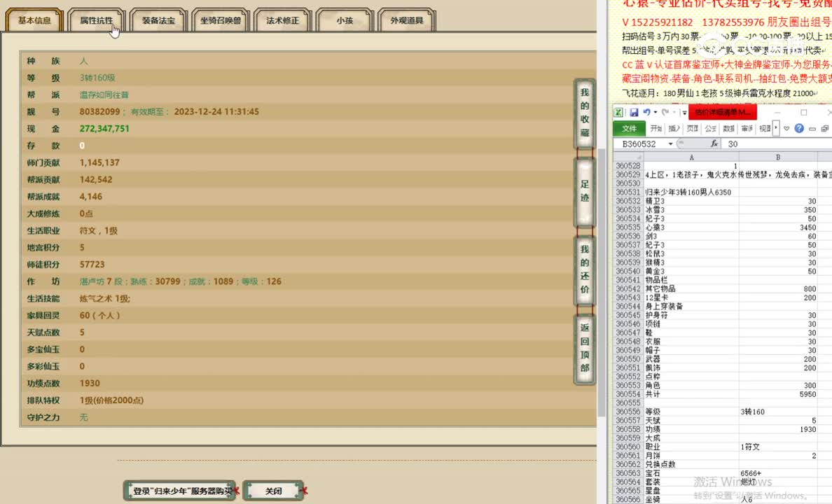Click the Redo icon in Excel
Screen dimensions: 832x504
[x=665, y=113]
